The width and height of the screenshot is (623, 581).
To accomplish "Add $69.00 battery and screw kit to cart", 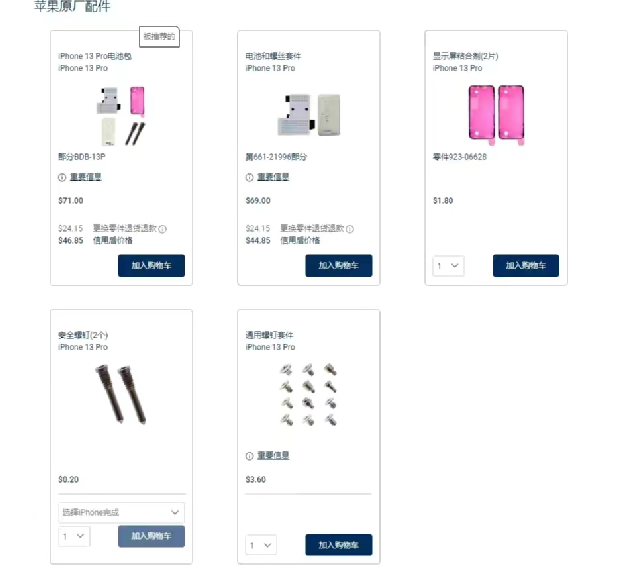I will pyautogui.click(x=339, y=265).
